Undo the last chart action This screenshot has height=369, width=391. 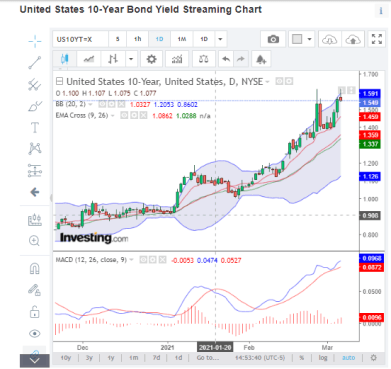(x=226, y=59)
